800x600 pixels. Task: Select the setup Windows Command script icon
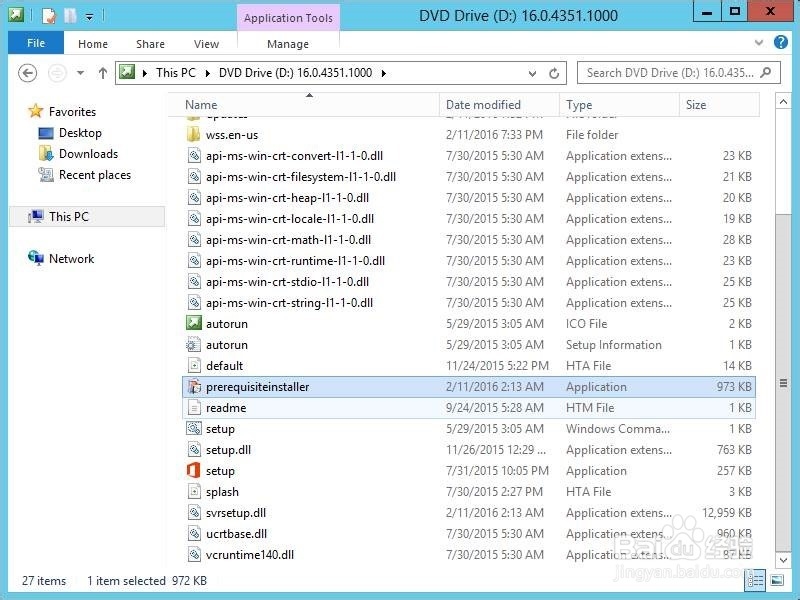click(194, 429)
